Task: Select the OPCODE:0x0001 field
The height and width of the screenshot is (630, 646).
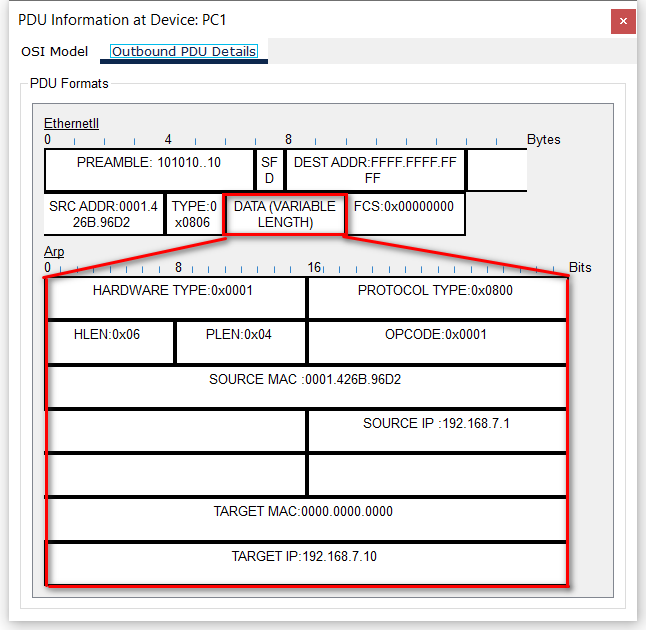Action: (437, 342)
